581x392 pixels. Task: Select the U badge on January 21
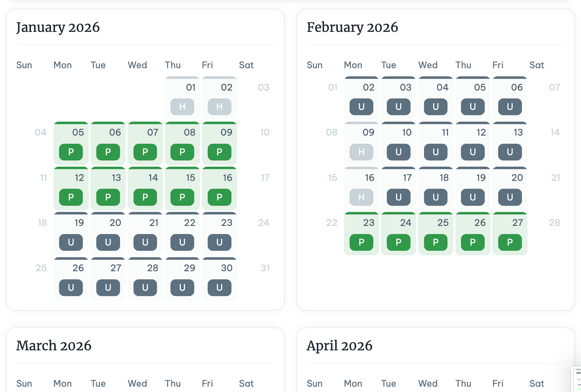[x=145, y=242]
